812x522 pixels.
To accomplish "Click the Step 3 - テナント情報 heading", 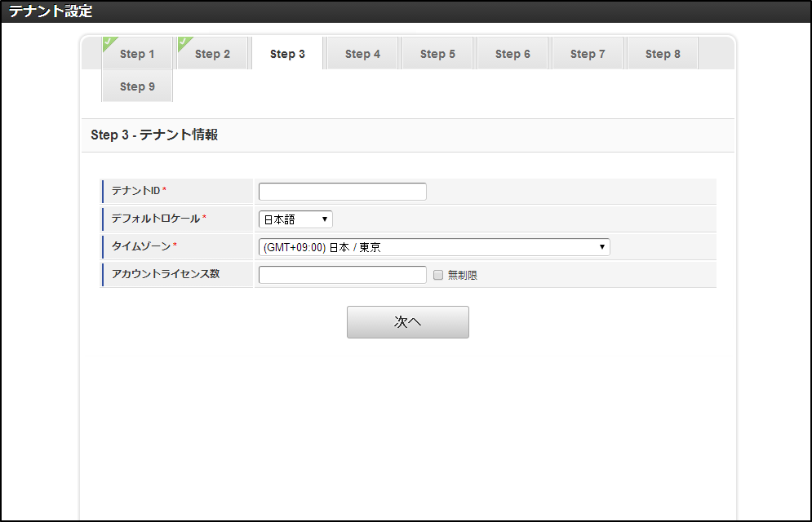I will pyautogui.click(x=154, y=135).
